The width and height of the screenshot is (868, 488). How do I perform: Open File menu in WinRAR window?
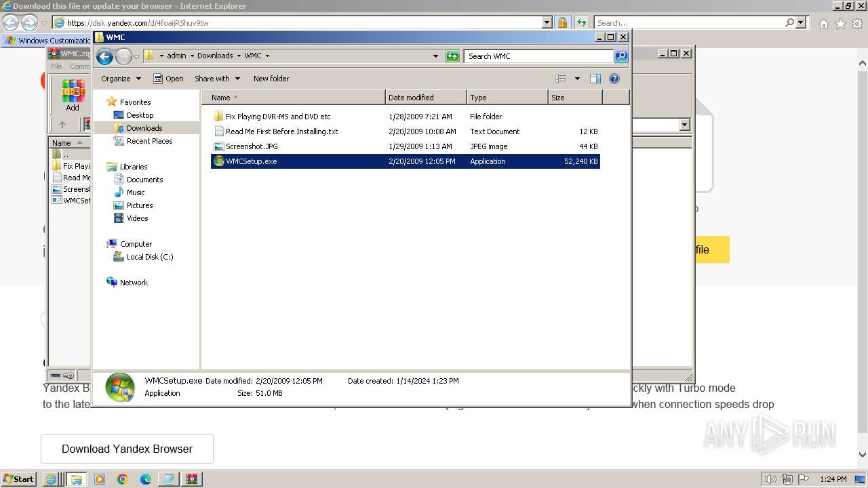(x=56, y=66)
